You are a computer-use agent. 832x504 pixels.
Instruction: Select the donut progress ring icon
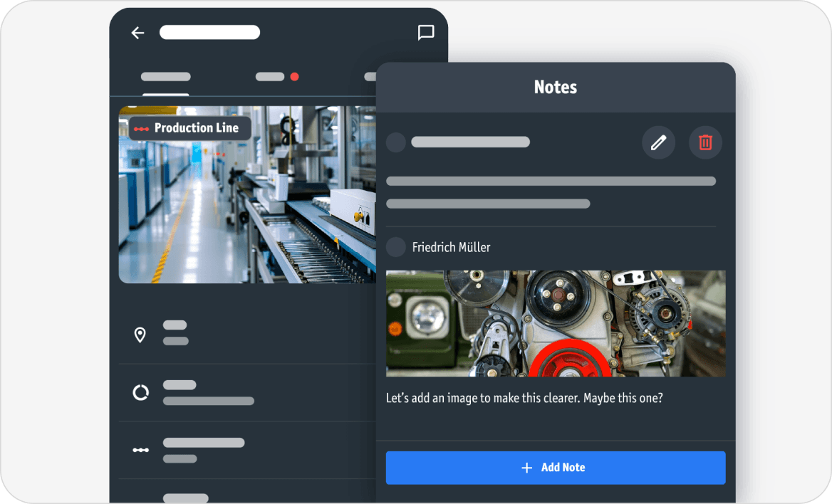tap(141, 392)
